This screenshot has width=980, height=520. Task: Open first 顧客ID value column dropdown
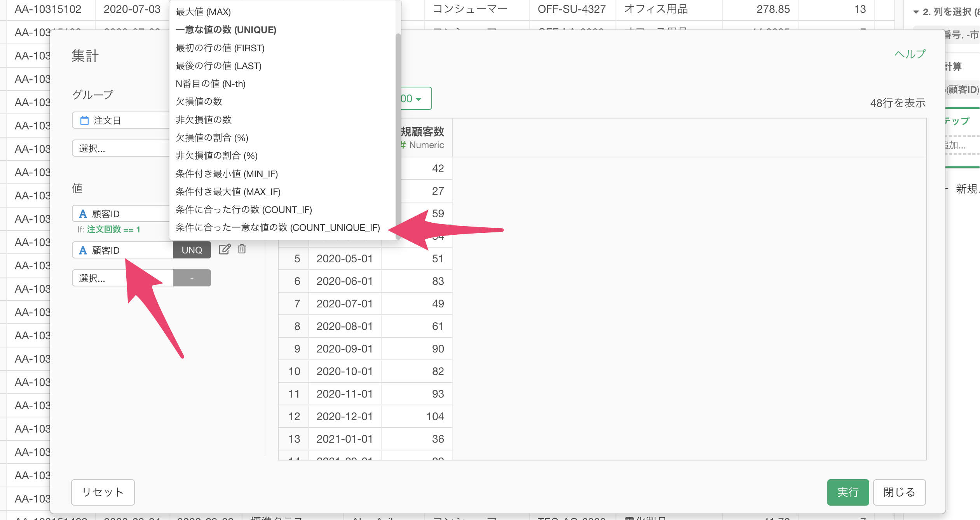[121, 213]
